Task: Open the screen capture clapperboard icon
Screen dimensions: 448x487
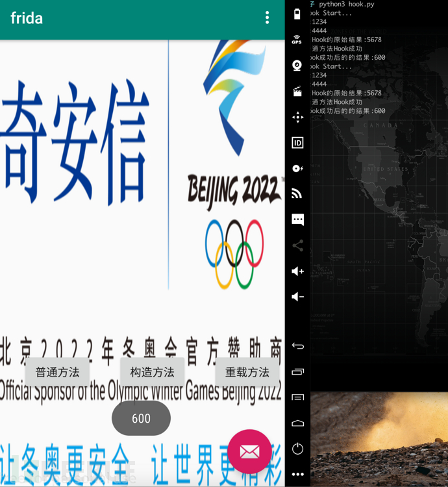Action: 297,92
